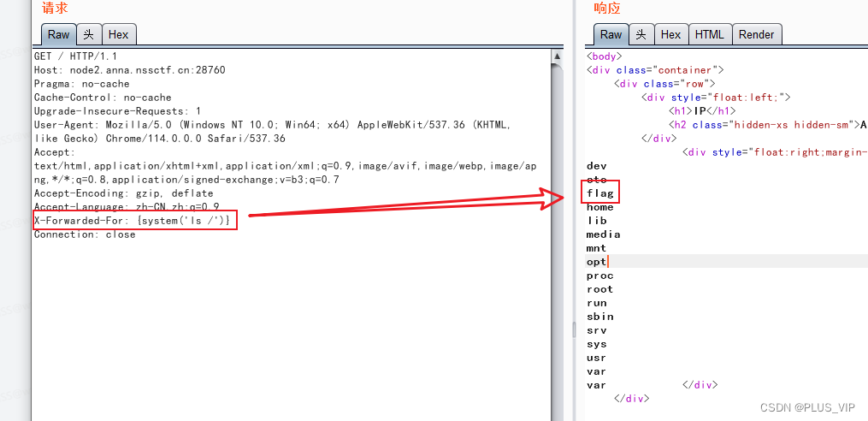The image size is (868, 421).
Task: Click the 'User-Agent: Mozilla/5.0' header line
Action: [272, 125]
